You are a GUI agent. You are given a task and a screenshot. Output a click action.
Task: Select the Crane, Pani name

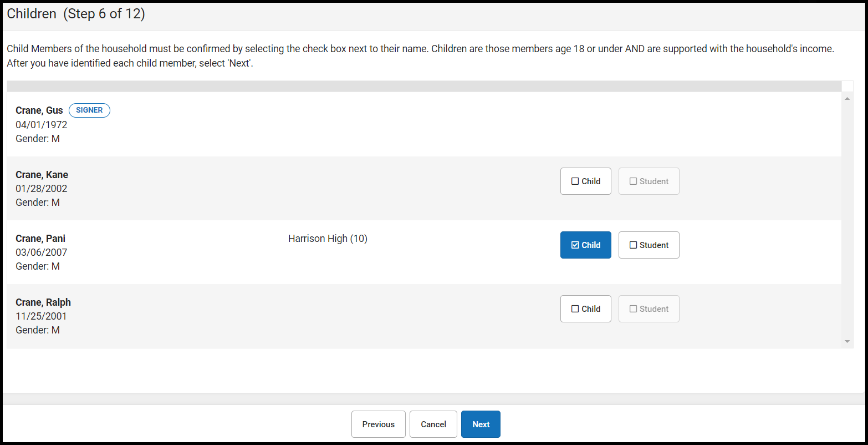click(x=40, y=239)
